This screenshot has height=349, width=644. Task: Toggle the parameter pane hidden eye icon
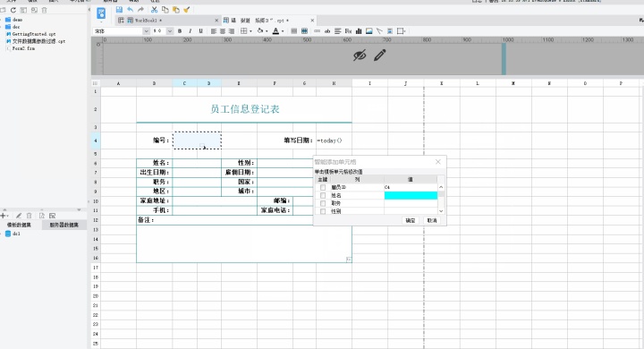pos(360,55)
